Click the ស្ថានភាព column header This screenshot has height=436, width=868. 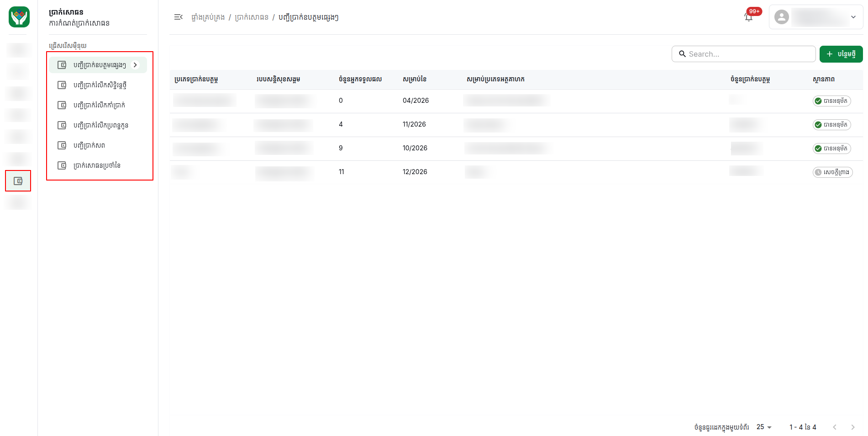[x=824, y=79]
